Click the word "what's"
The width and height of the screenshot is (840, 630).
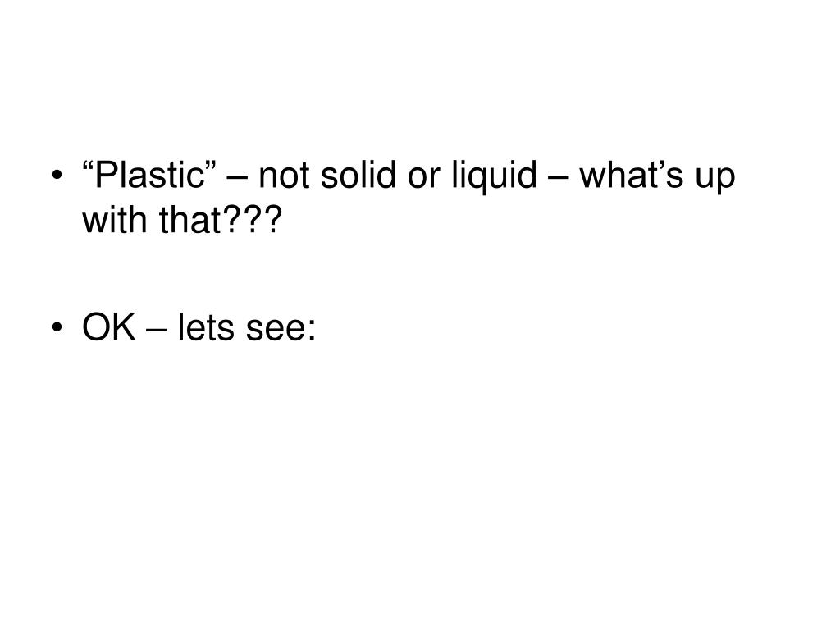click(632, 176)
